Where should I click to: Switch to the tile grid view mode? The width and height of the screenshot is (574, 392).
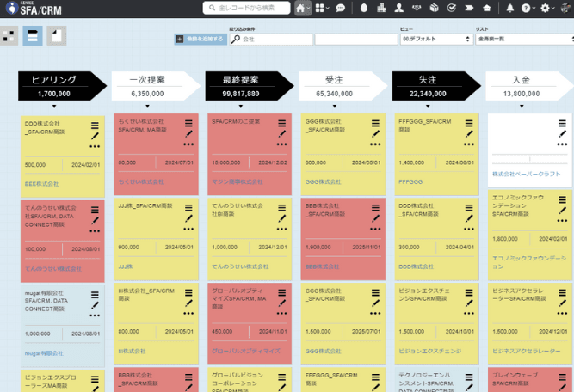coord(9,36)
